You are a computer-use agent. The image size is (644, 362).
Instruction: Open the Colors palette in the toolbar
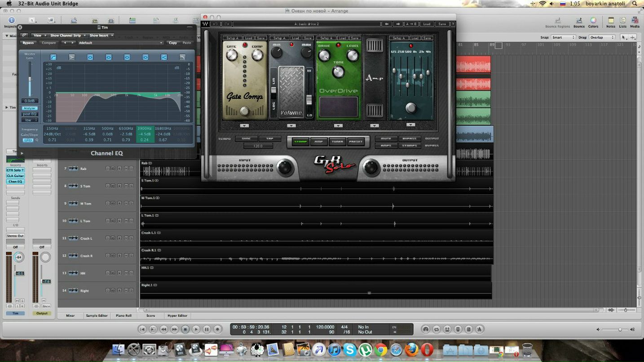click(x=593, y=21)
